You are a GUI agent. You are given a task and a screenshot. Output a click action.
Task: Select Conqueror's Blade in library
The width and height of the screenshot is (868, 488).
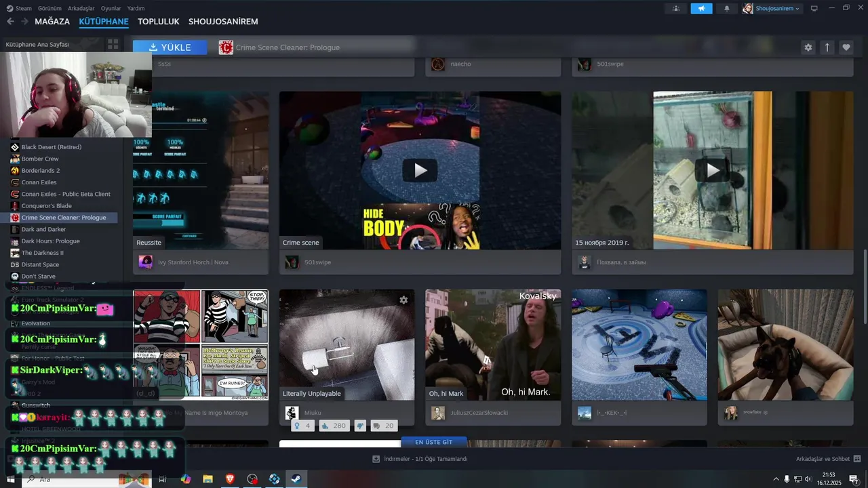46,206
